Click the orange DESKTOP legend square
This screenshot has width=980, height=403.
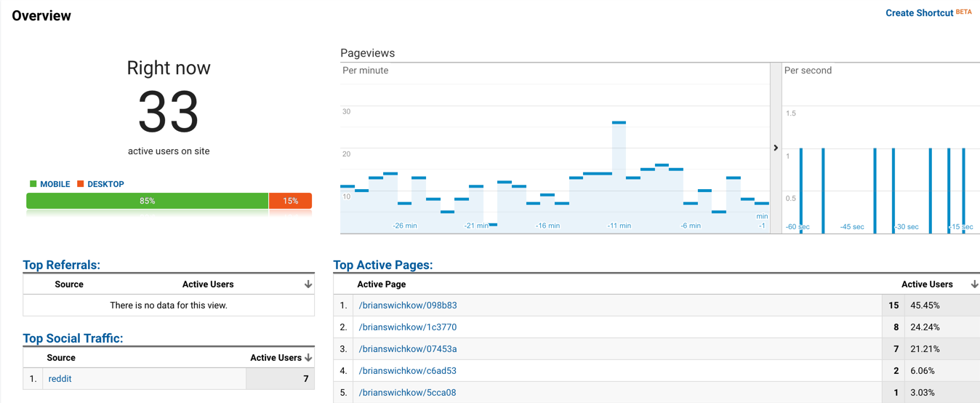[x=81, y=184]
